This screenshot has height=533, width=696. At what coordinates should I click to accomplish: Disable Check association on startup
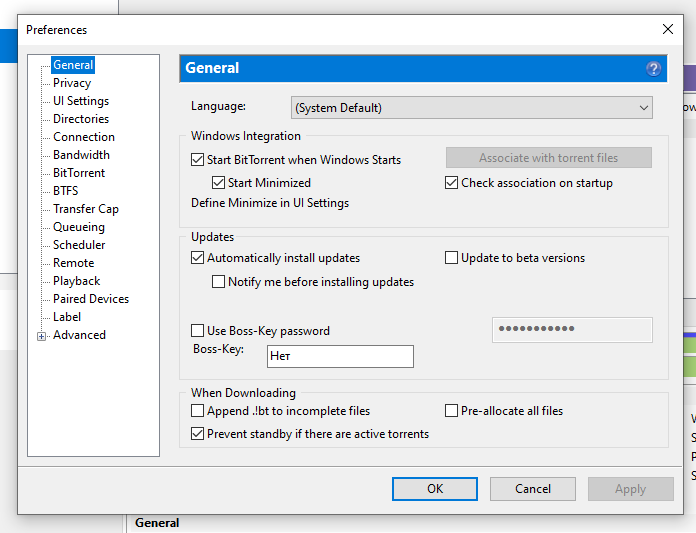451,183
